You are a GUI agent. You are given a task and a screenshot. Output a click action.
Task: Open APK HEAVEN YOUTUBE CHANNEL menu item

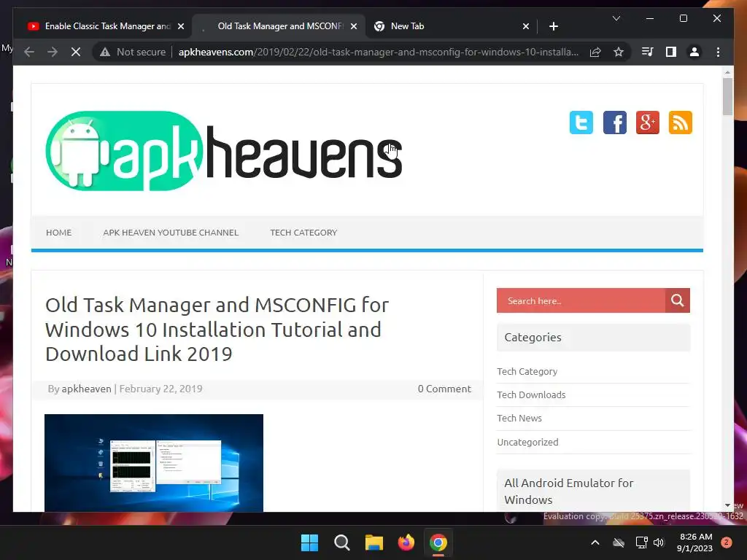coord(171,233)
